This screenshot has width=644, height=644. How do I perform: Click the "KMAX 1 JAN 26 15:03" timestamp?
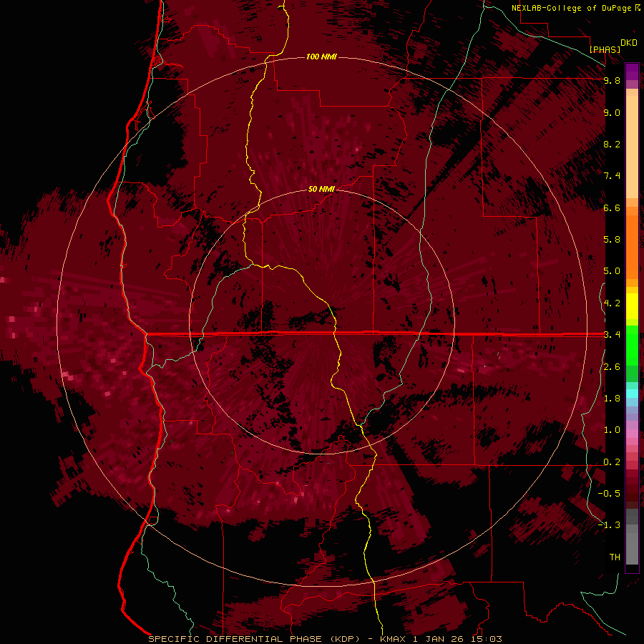[441, 639]
